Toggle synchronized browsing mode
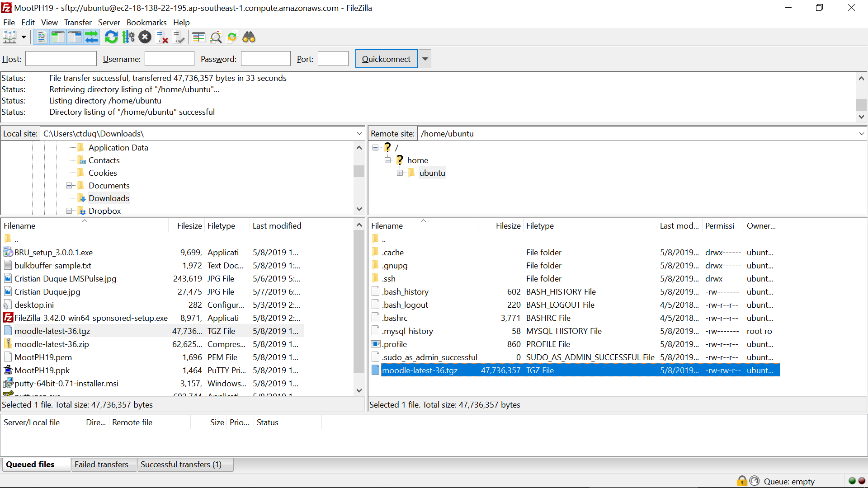 point(232,37)
